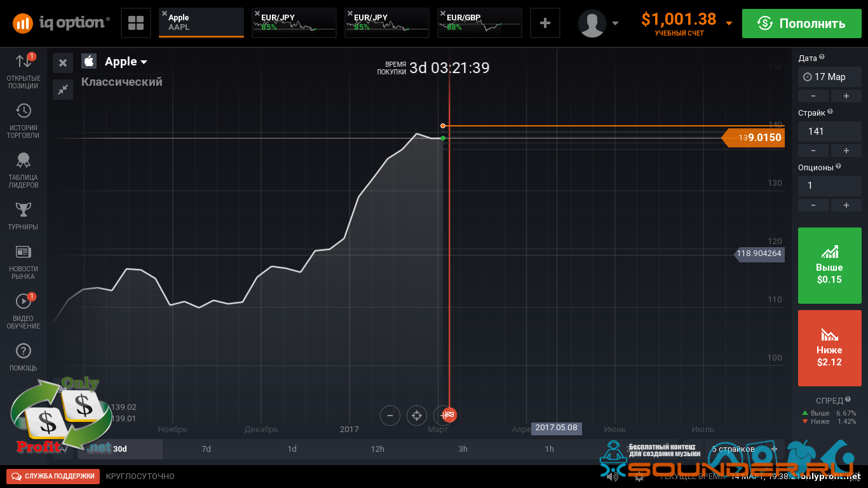This screenshot has height=488, width=868.
Task: Click the 2017.05.08 date label on axis
Action: [x=557, y=428]
